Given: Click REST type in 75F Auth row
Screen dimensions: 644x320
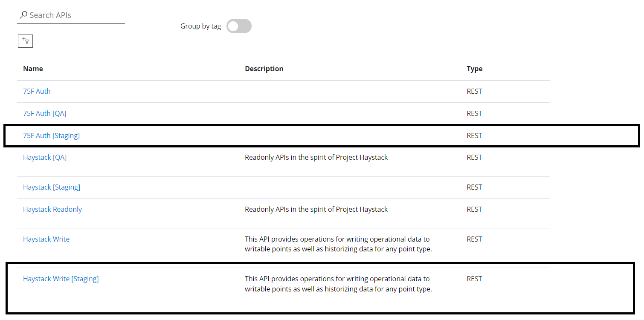Looking at the screenshot, I should coord(474,91).
